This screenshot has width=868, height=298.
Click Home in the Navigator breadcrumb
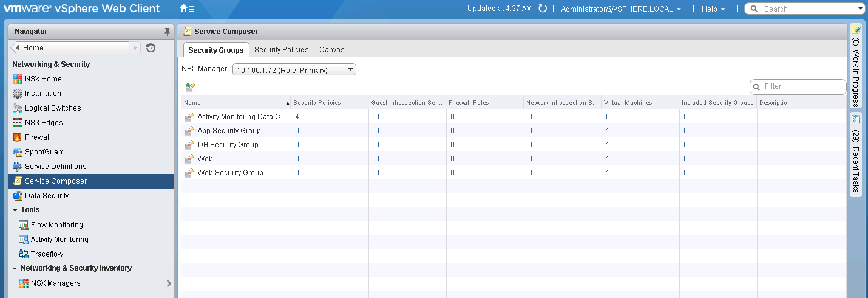(x=33, y=47)
